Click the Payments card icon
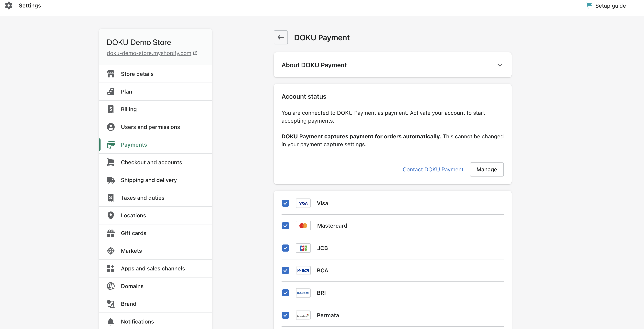The image size is (644, 329). coord(111,145)
